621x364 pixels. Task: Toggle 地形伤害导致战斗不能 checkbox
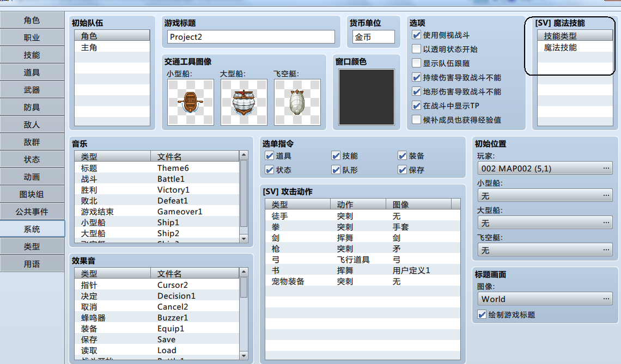click(416, 91)
